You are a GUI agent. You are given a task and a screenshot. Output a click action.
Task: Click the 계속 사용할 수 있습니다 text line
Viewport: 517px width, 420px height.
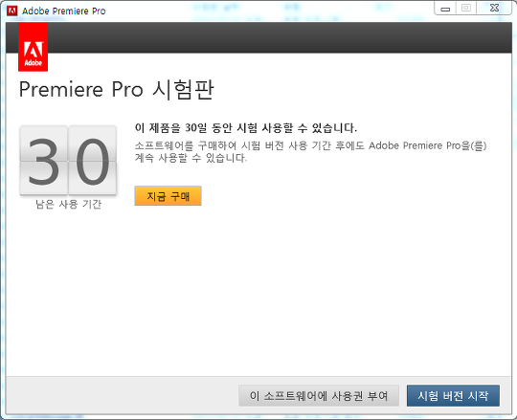[x=191, y=158]
